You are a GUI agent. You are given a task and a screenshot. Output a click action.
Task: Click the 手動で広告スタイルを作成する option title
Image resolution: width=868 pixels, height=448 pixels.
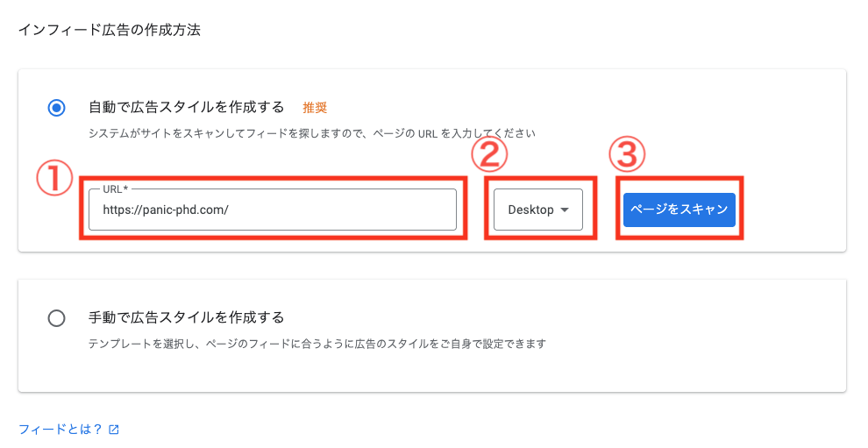[x=187, y=317]
